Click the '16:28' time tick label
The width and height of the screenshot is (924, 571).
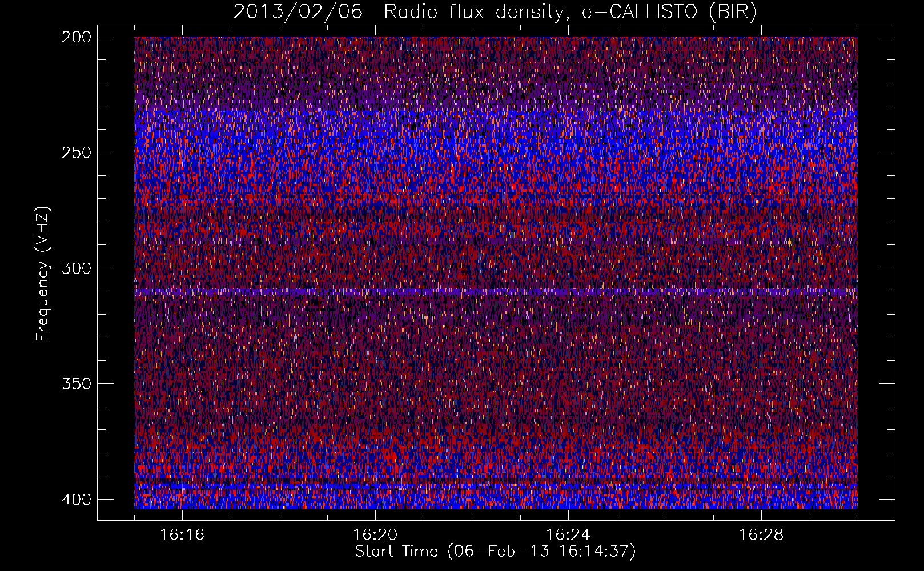[x=761, y=535]
